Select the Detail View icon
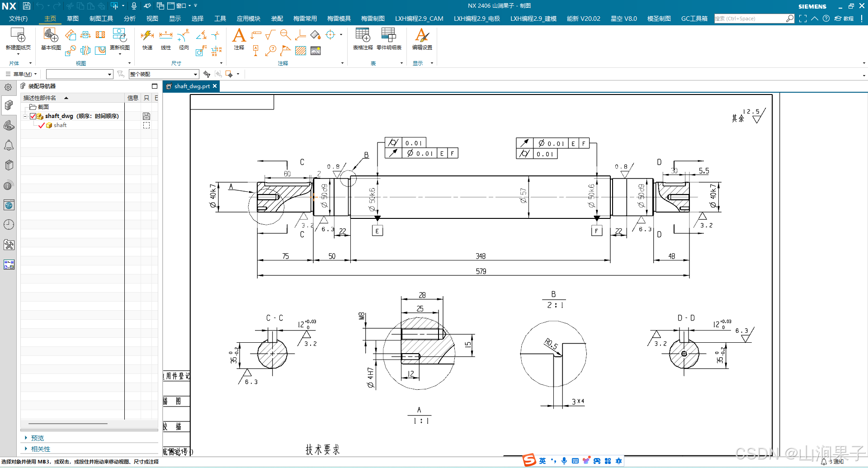The image size is (868, 468). [70, 51]
